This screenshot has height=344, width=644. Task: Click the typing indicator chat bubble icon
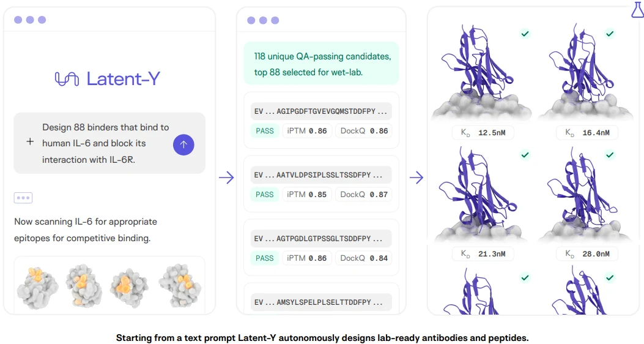pos(23,198)
